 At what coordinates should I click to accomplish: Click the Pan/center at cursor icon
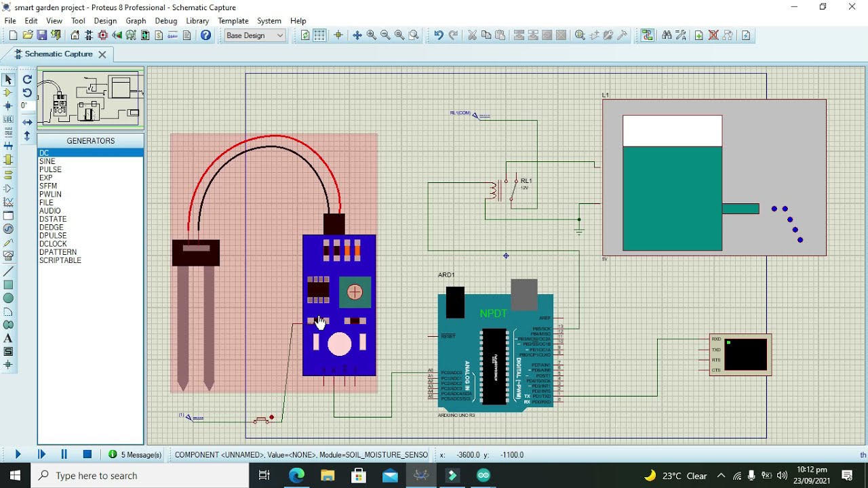point(357,35)
